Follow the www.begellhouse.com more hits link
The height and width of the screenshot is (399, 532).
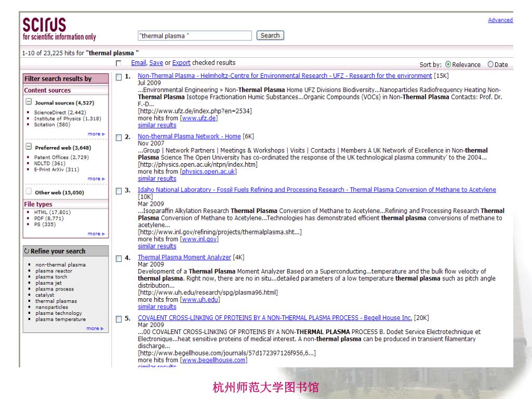coord(214,360)
